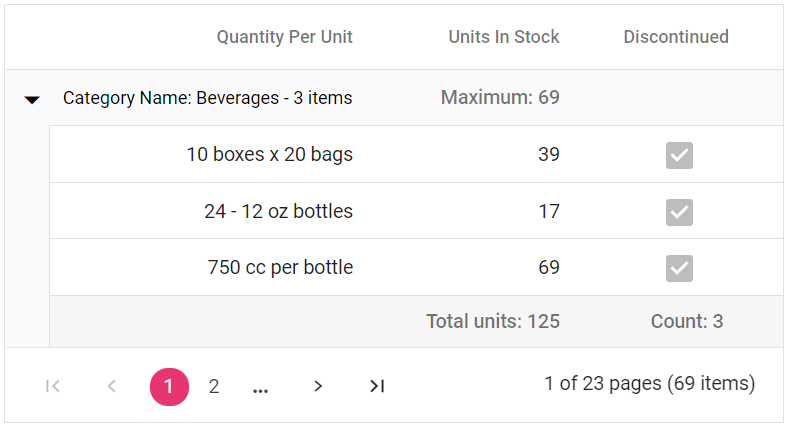Select the "24 - 12 oz bottles" cell
788x427 pixels.
[278, 212]
